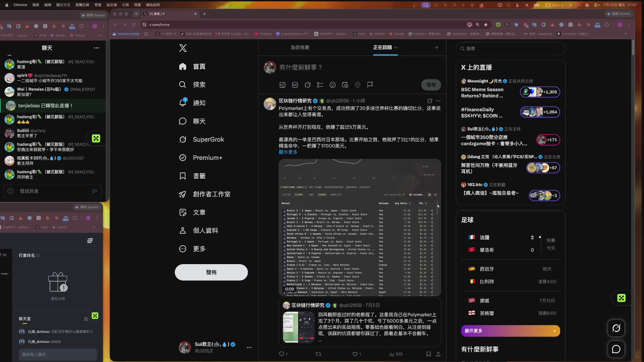Click the emoji icon in composer
This screenshot has height=362, width=644.
[332, 85]
